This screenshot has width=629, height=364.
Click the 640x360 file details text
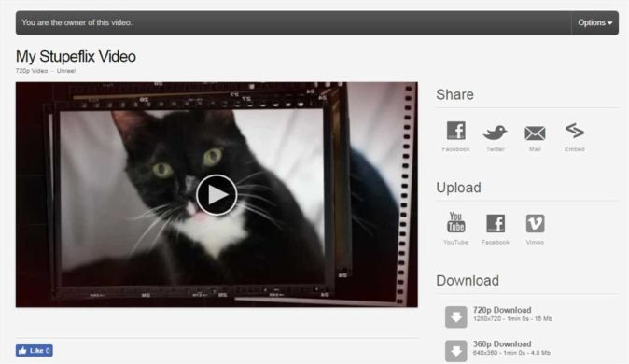511,353
